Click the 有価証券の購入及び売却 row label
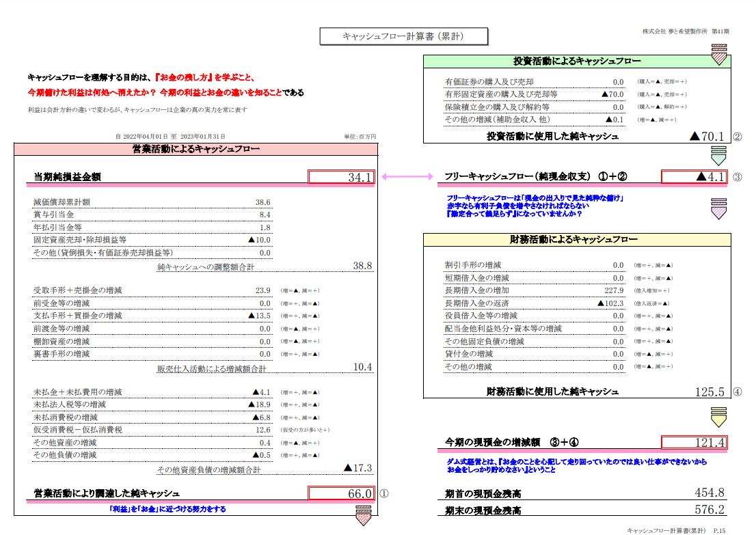Viewport: 756px width, 535px height. tap(489, 82)
